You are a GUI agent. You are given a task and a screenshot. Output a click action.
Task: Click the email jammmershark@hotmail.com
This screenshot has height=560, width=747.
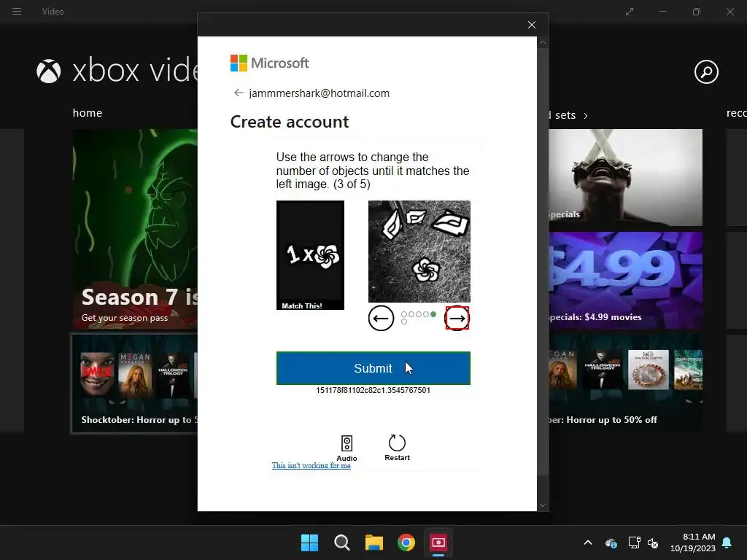(320, 93)
